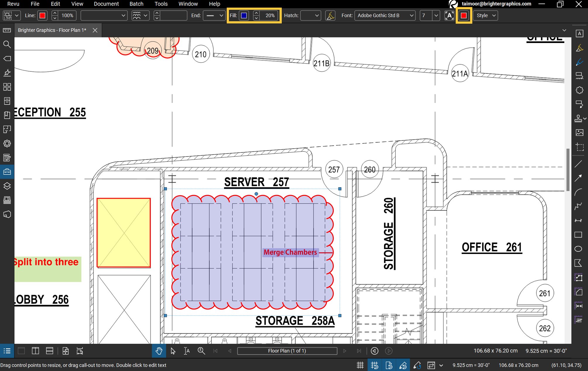The image size is (588, 371).
Task: Open the Bookmarks panel in the sidebar
Action: coord(7,115)
